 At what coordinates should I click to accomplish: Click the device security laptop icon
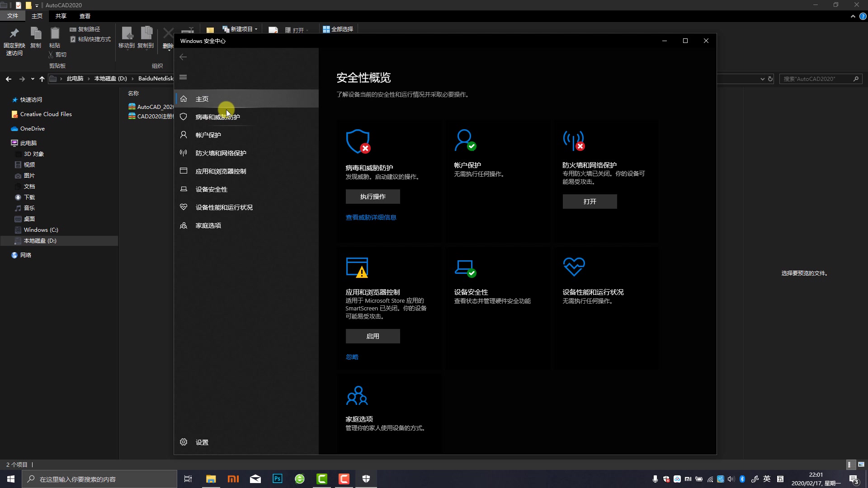(465, 268)
